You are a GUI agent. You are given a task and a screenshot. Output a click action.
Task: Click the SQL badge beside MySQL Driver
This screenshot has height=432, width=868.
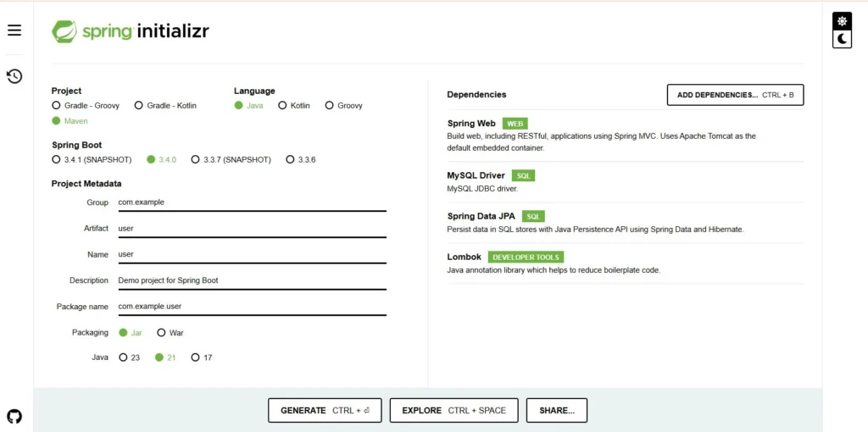pyautogui.click(x=523, y=176)
